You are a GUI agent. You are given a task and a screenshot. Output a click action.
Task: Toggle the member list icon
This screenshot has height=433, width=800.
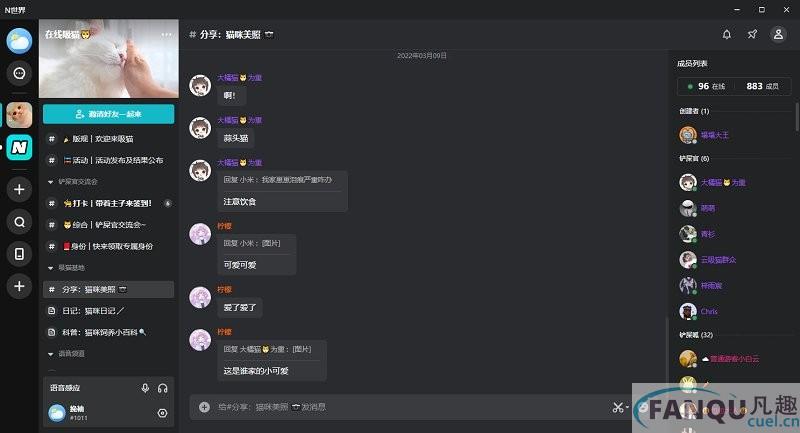pyautogui.click(x=778, y=34)
